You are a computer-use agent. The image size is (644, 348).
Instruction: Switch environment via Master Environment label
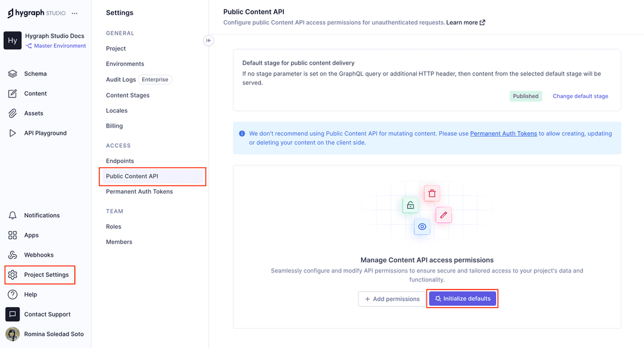[x=59, y=46]
